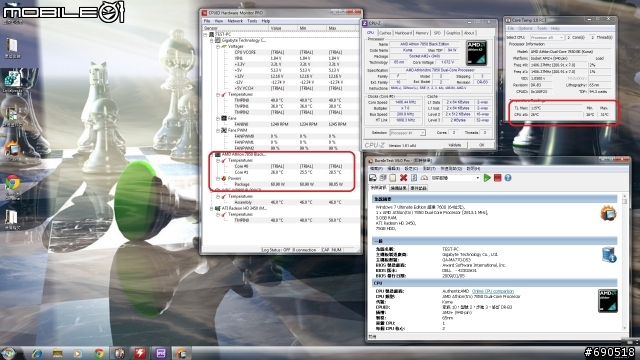
Task: Click the save icon in BurnInTest toolbar
Action: coord(373,178)
